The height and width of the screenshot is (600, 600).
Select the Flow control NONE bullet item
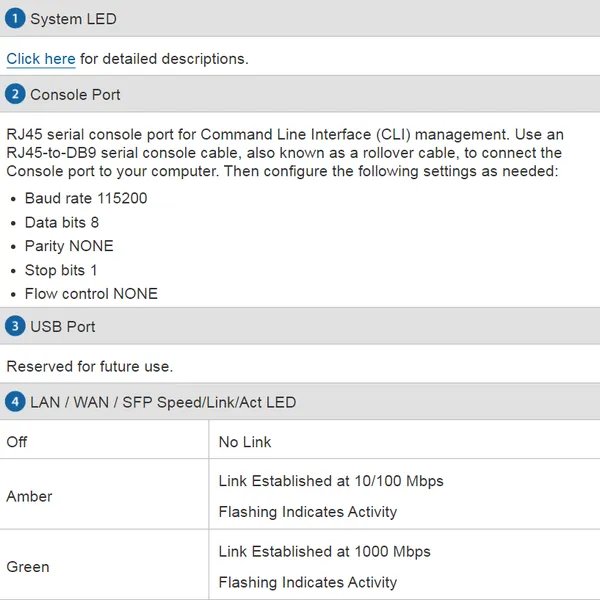point(91,294)
